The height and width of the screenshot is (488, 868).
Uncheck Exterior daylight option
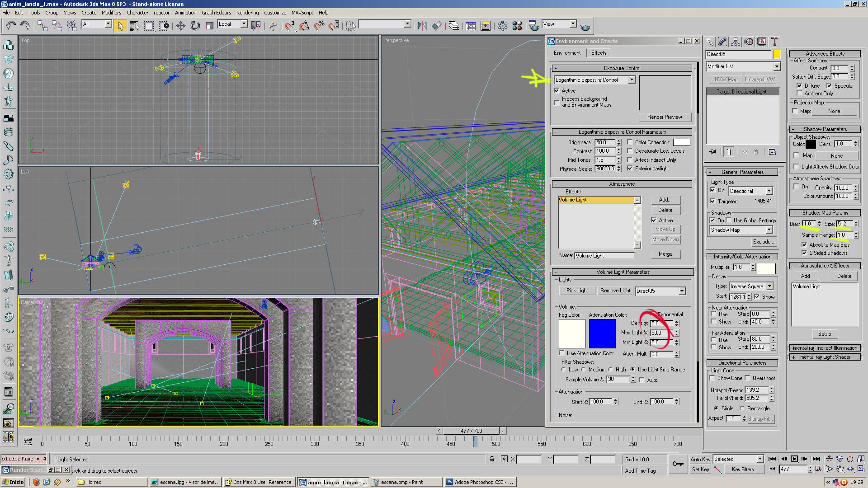coord(630,169)
